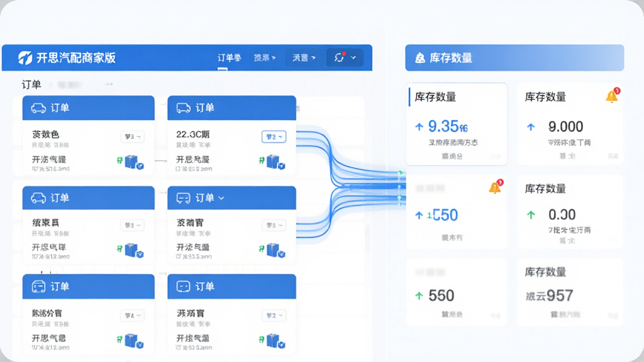The width and height of the screenshot is (644, 362).
Task: Select the 订单 heading below the header
Action: (x=31, y=85)
